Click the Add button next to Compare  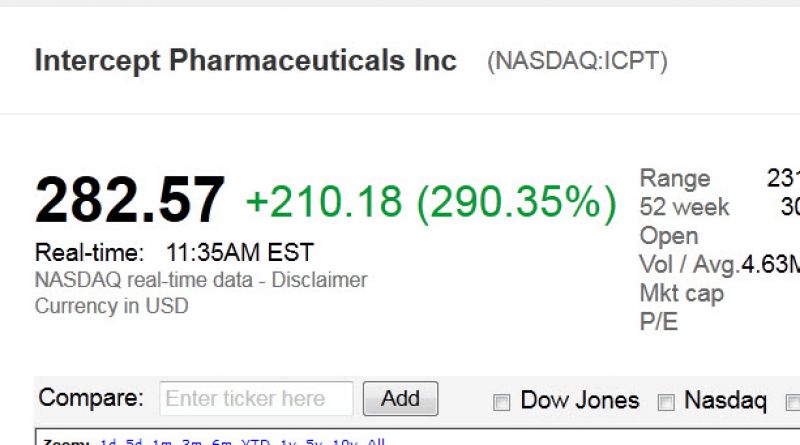[x=401, y=399]
